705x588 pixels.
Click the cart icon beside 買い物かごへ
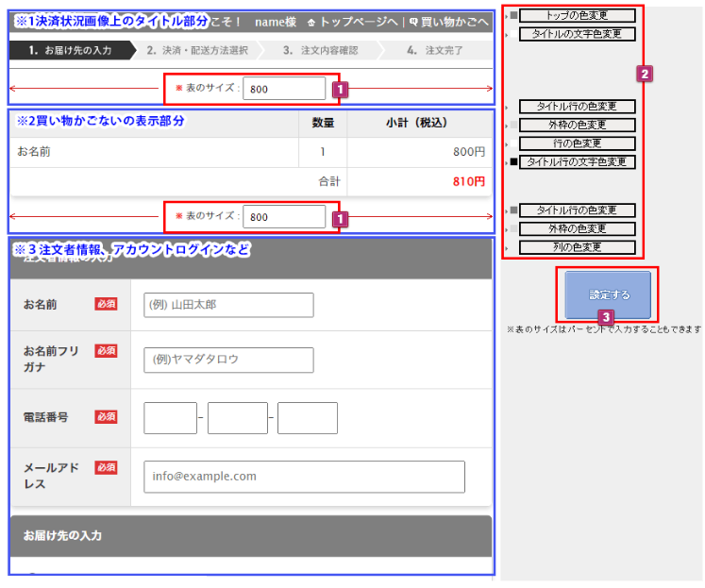pyautogui.click(x=413, y=22)
